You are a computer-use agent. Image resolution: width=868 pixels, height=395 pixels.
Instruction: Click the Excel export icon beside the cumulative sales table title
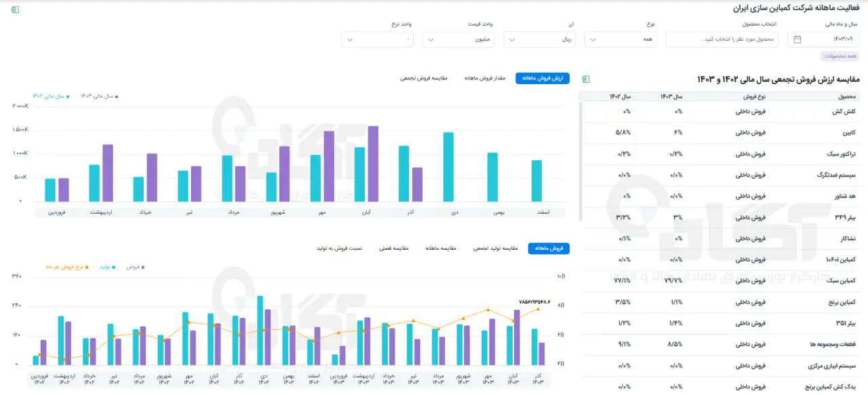[x=587, y=79]
